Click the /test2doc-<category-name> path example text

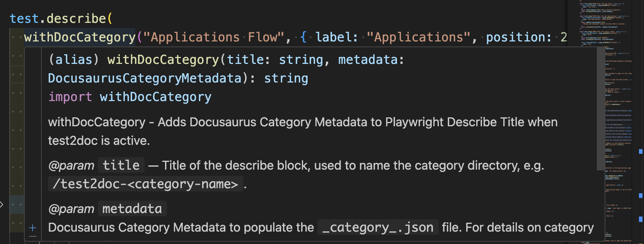tap(145, 184)
